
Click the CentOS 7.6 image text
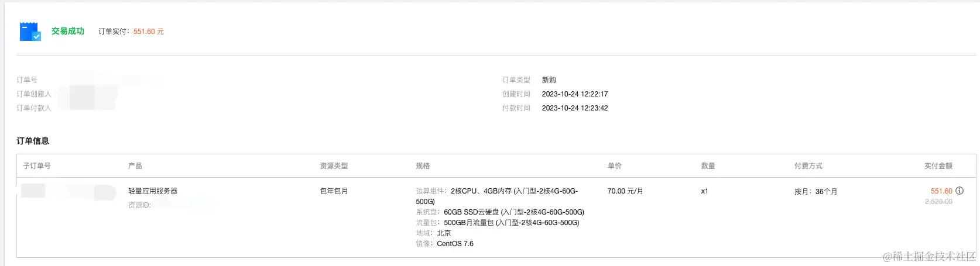(455, 244)
